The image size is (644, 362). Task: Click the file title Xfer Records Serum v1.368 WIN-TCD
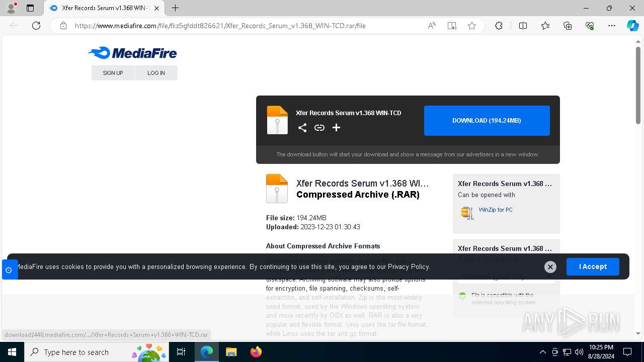[349, 113]
